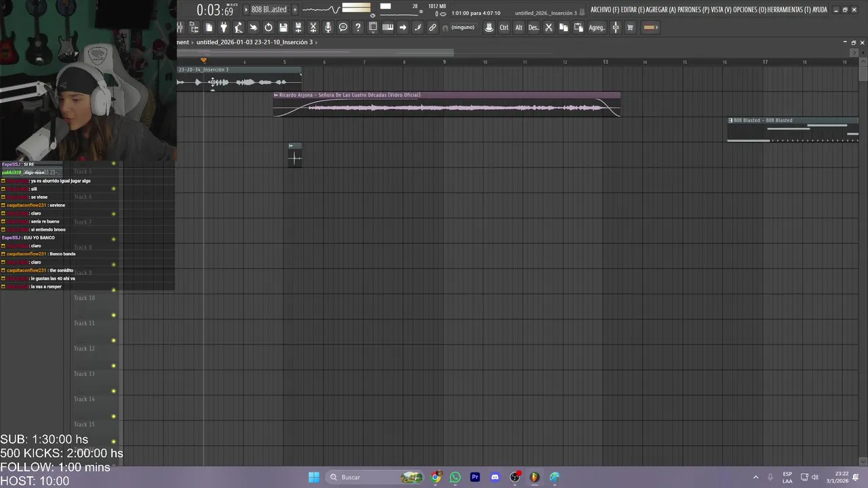Viewport: 868px width, 488px height.
Task: Save new version with floppy plus icon
Action: pos(298,27)
